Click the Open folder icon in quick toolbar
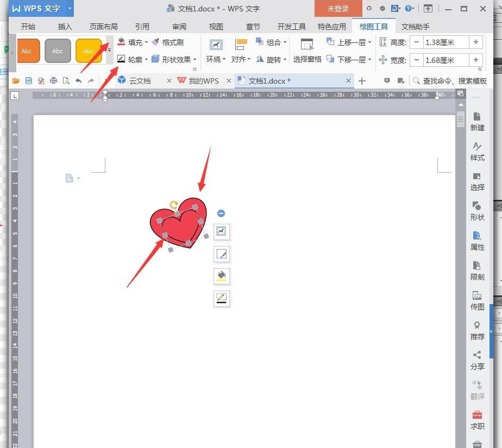The image size is (502, 448). [16, 81]
